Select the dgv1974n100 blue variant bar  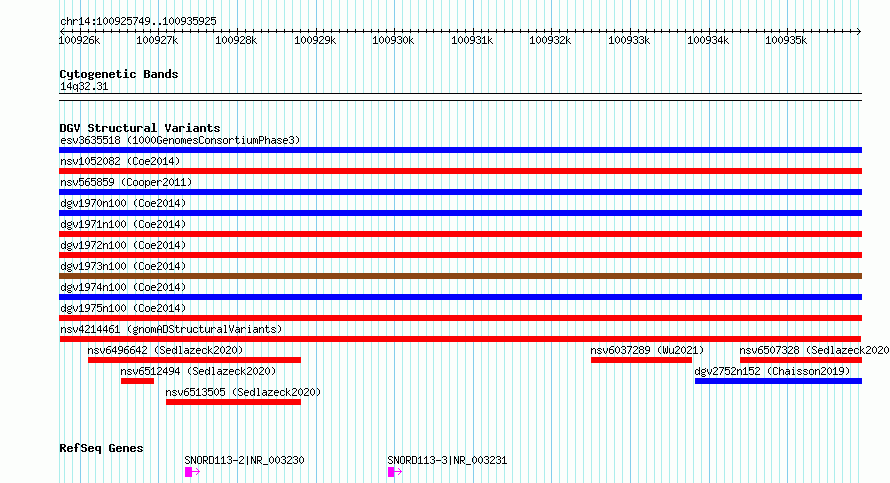460,297
